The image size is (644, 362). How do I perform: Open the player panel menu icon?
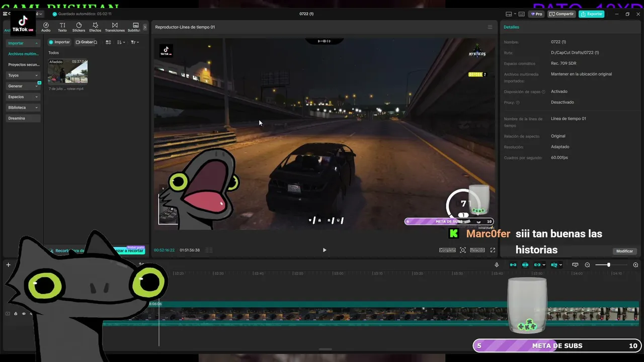click(x=490, y=27)
